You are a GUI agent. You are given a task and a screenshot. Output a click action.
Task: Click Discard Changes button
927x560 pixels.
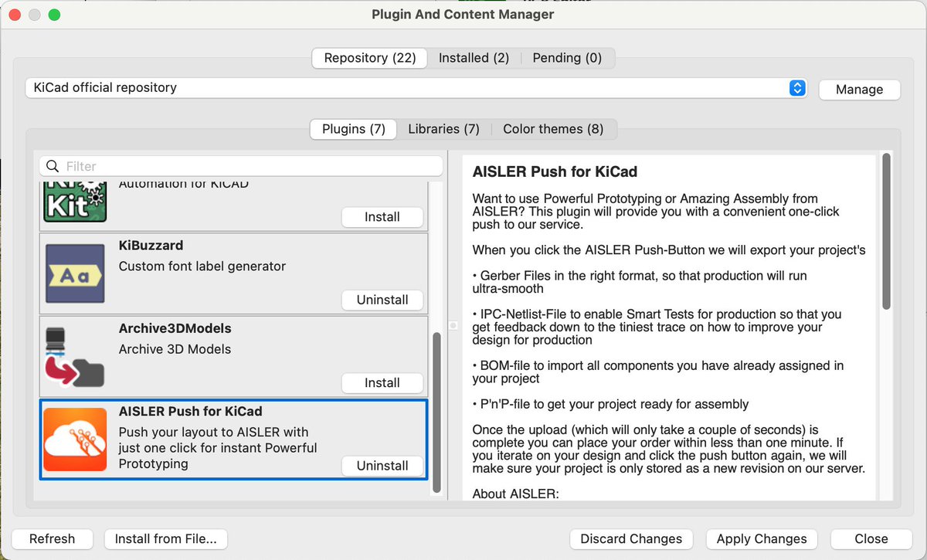point(631,539)
